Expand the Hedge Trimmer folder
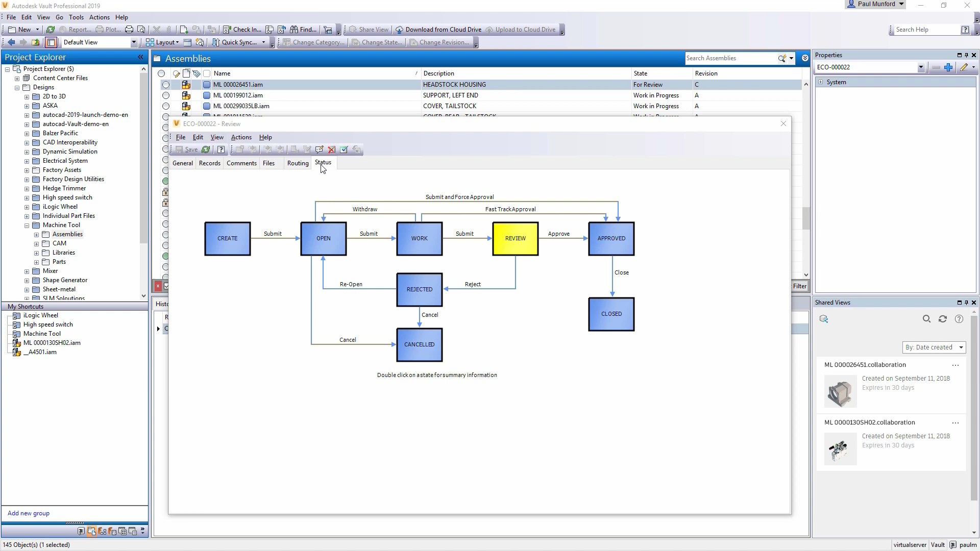 (x=27, y=188)
